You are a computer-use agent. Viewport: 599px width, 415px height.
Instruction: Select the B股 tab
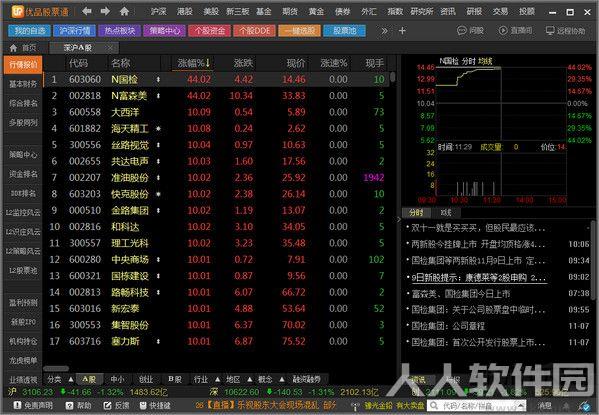pos(175,379)
